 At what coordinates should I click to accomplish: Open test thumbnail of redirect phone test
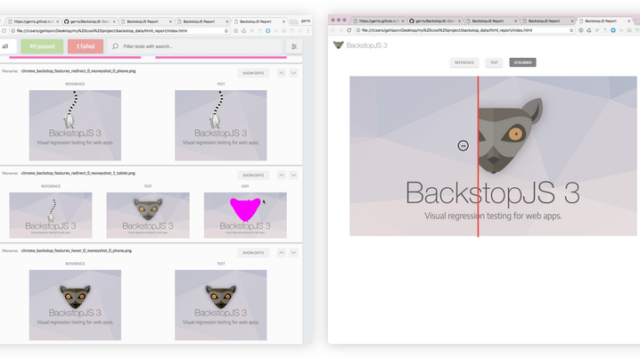(x=221, y=125)
